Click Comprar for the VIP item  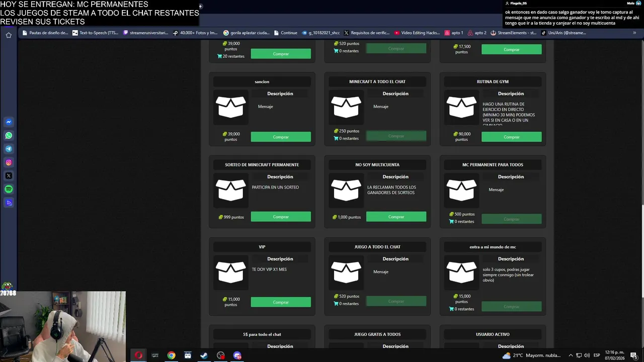(281, 302)
